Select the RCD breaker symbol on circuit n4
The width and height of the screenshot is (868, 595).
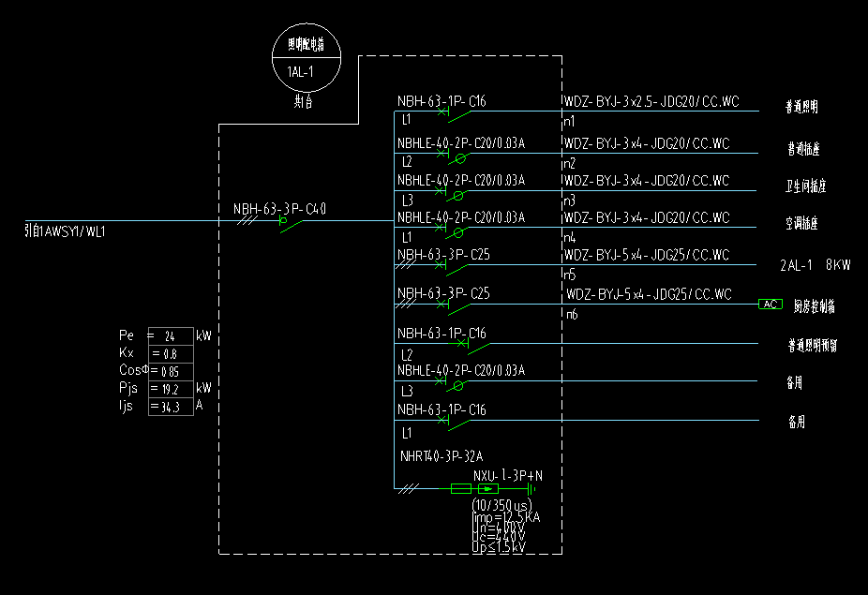point(450,231)
